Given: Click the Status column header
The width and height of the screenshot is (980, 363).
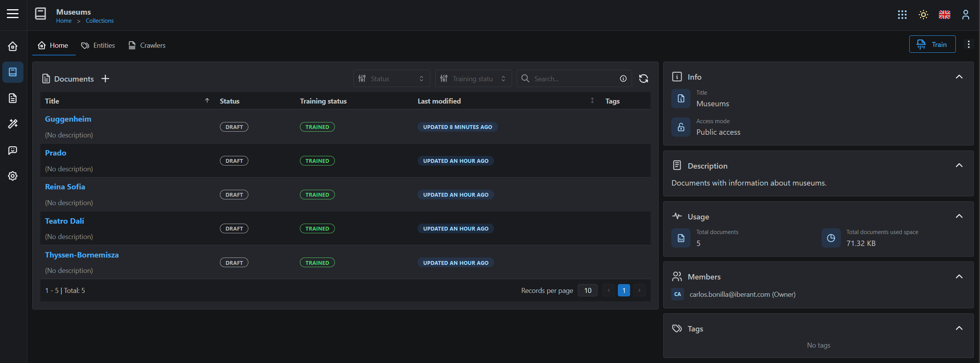Looking at the screenshot, I should click(x=230, y=101).
